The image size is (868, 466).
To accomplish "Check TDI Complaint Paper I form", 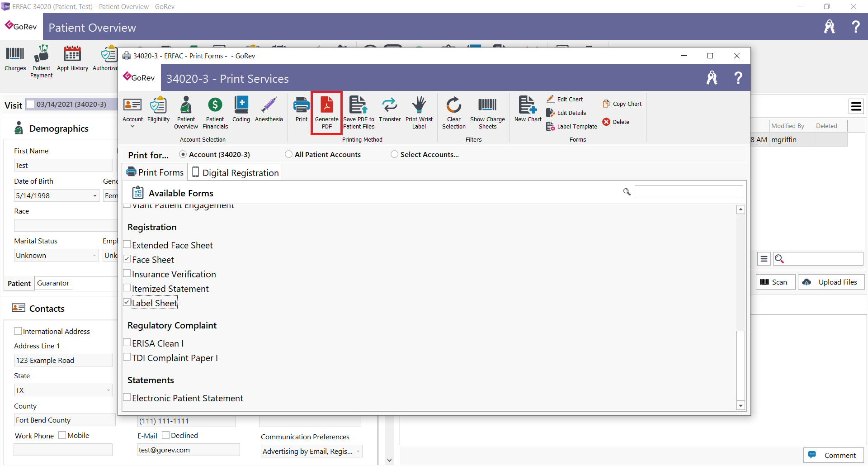I will (127, 357).
